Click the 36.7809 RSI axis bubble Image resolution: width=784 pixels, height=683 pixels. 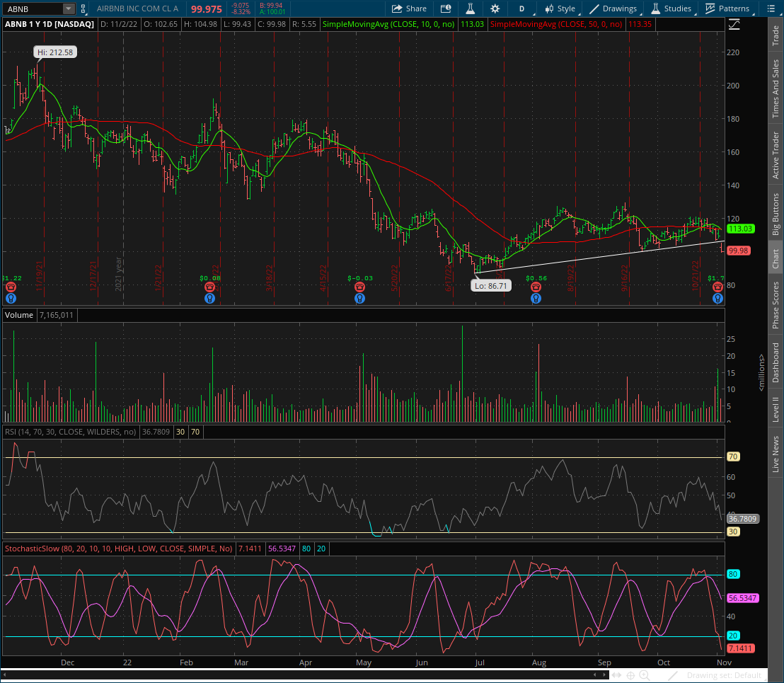[743, 519]
